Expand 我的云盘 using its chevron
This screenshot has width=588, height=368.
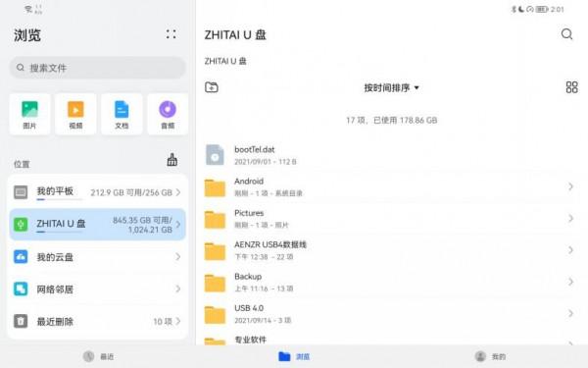coord(178,257)
